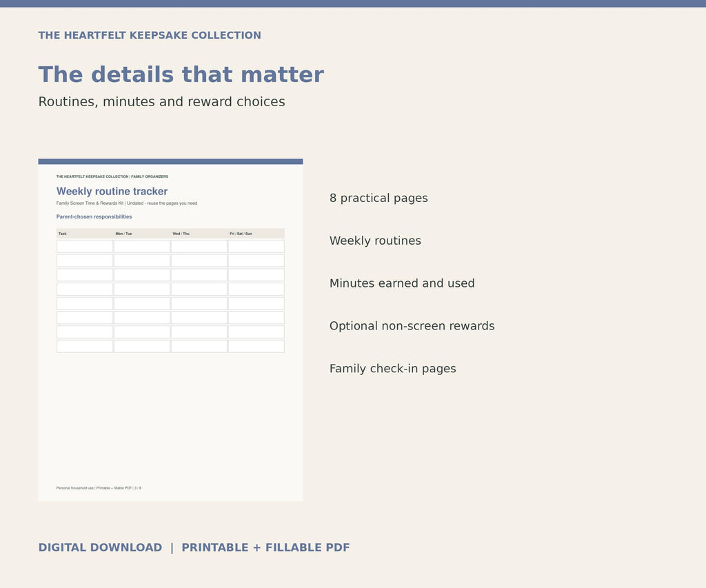Click 'THE HEARTFELT KEEPSAKE COLLECTION' header text
This screenshot has height=588, width=706.
point(150,35)
